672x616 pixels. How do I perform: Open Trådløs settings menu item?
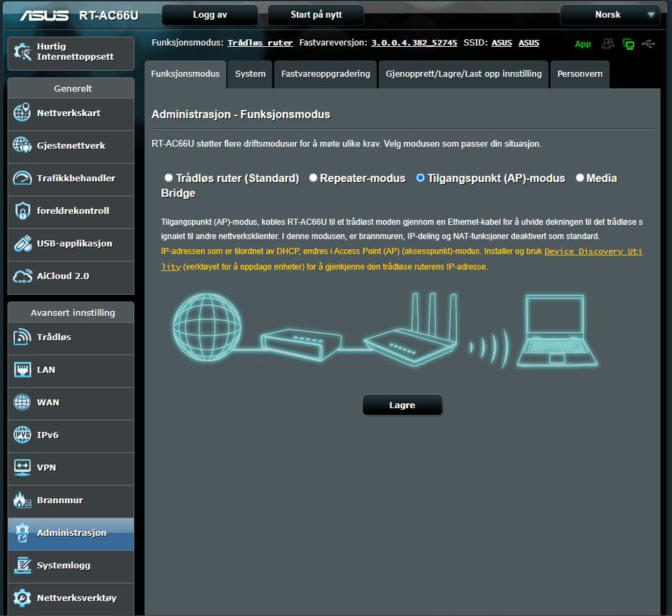click(x=71, y=337)
